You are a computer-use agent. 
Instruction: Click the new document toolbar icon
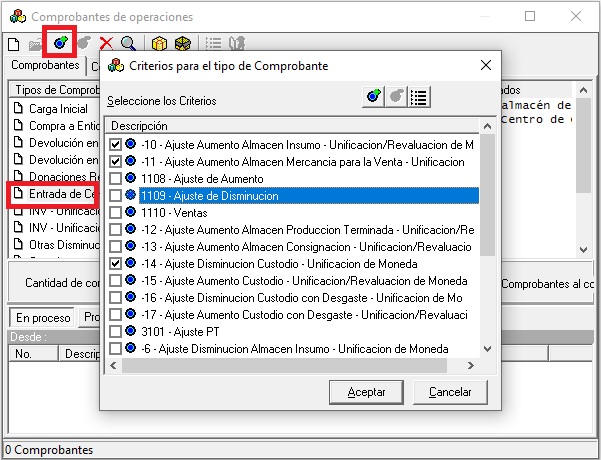[x=14, y=44]
